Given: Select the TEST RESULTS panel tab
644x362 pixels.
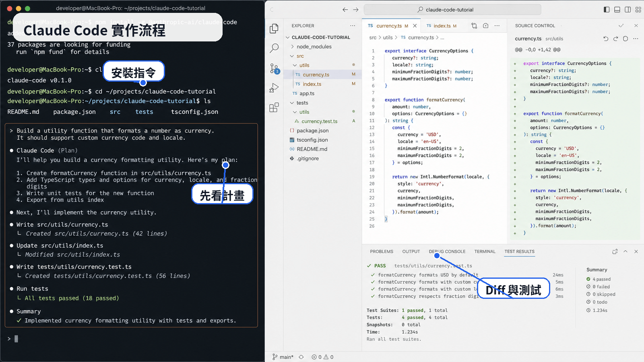Looking at the screenshot, I should (x=520, y=251).
